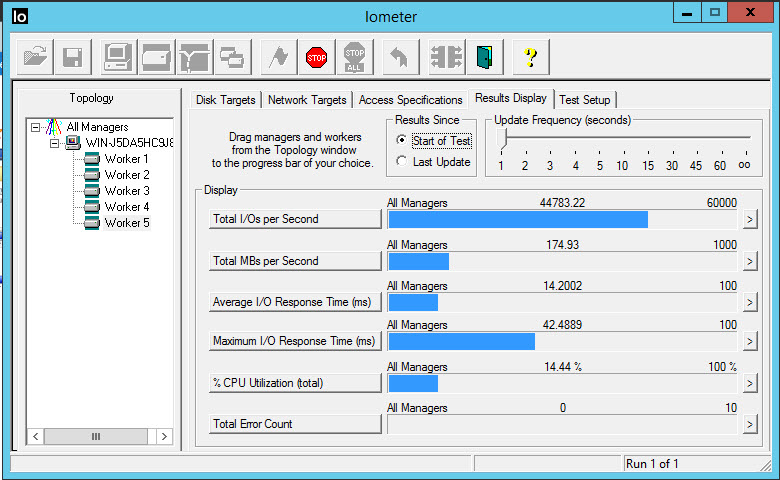
Task: Collapse the All Managers tree node
Action: pyautogui.click(x=35, y=127)
